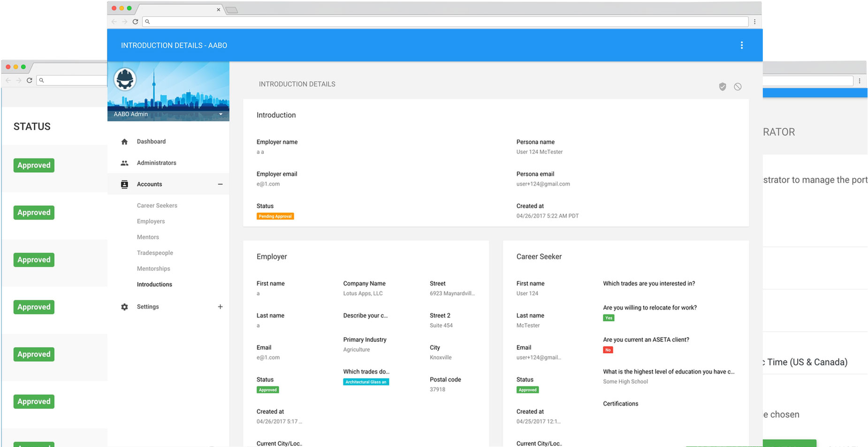Open Career Seekers in sidebar
The image size is (868, 447).
point(157,205)
